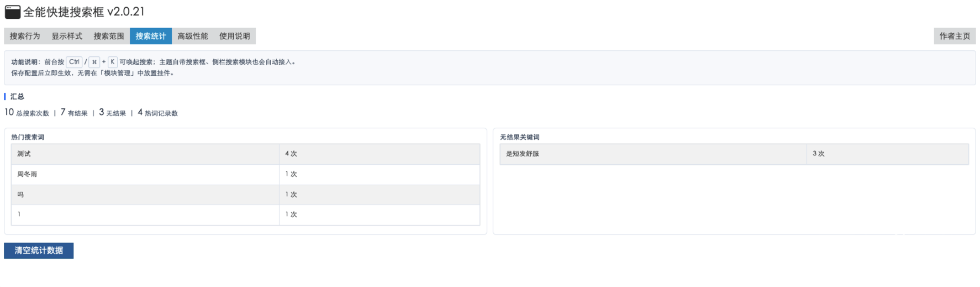Image resolution: width=980 pixels, height=287 pixels.
Task: Click the 无结果 summary label
Action: pyautogui.click(x=116, y=113)
